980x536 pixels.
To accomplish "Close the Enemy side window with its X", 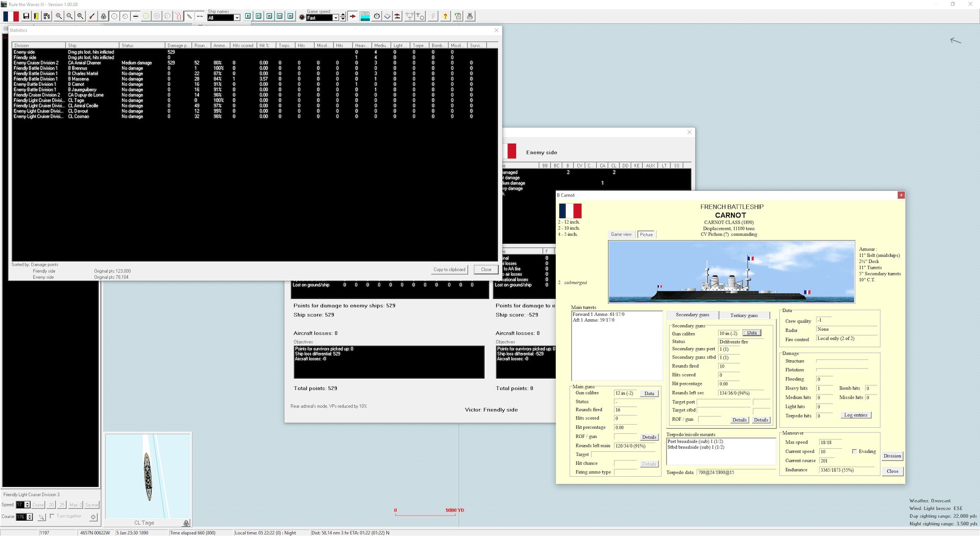I will tap(689, 132).
